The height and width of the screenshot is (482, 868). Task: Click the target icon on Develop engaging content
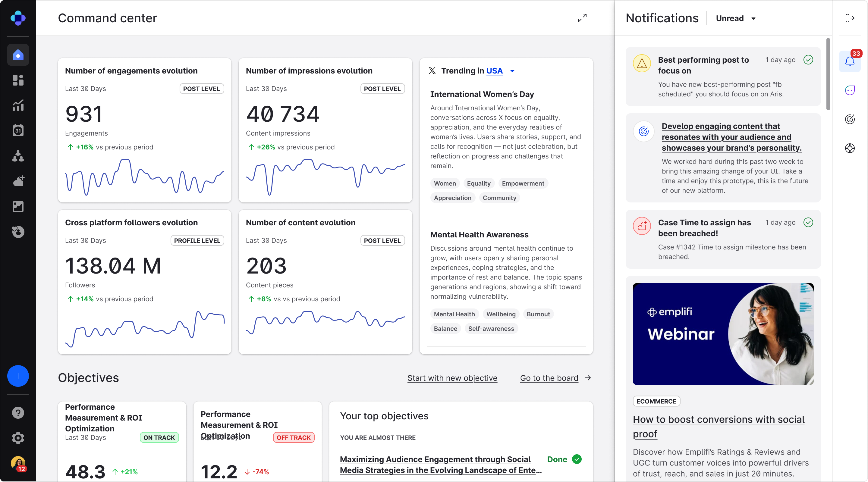[x=643, y=131]
